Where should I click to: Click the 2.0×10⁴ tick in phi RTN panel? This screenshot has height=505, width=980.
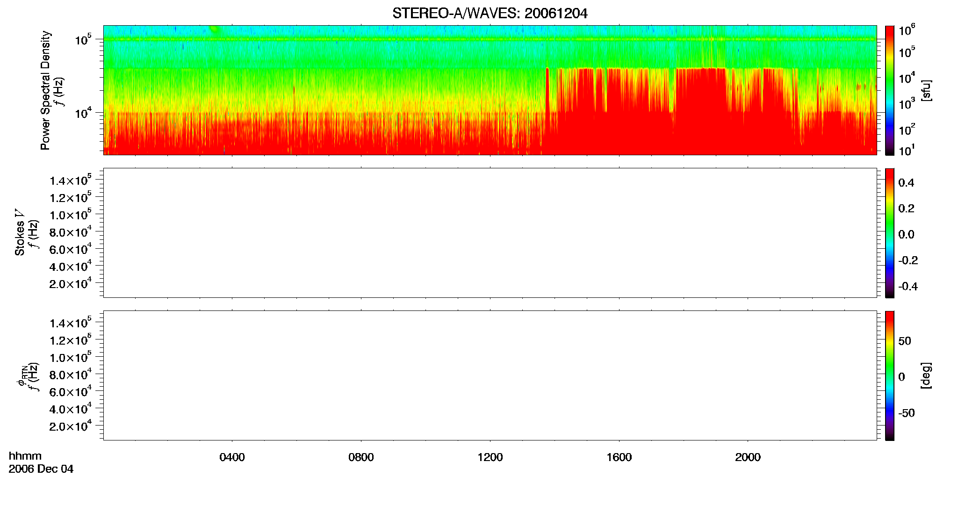click(70, 426)
